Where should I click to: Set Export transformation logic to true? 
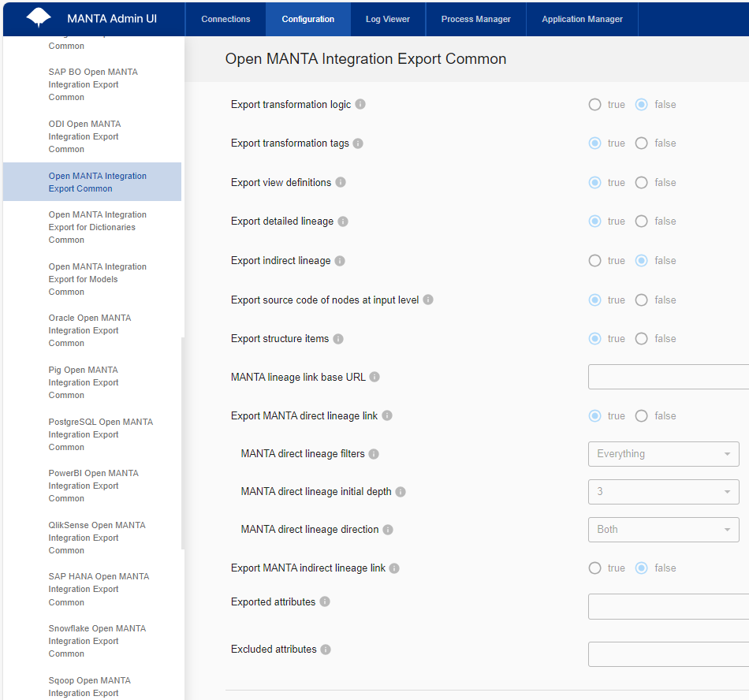point(594,104)
